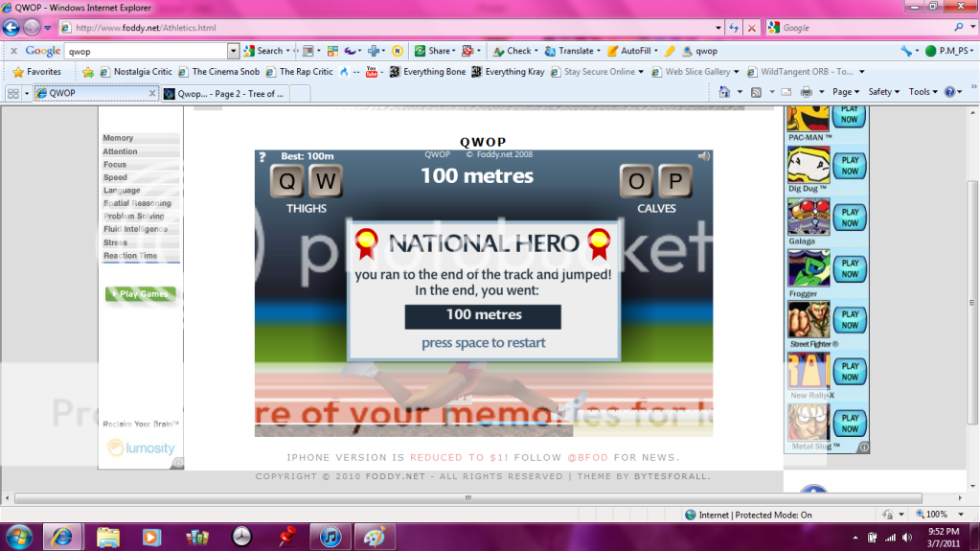Open the Page menu dropdown
980x551 pixels.
pyautogui.click(x=846, y=92)
